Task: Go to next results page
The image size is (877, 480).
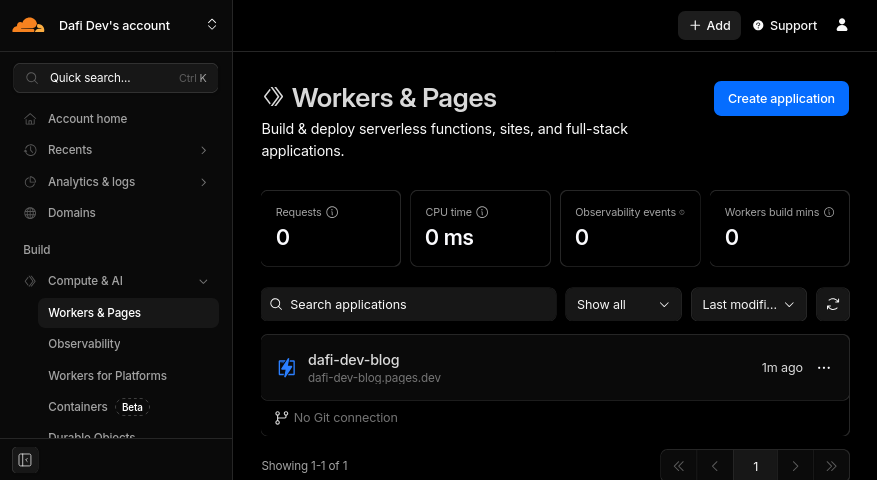Action: [795, 466]
